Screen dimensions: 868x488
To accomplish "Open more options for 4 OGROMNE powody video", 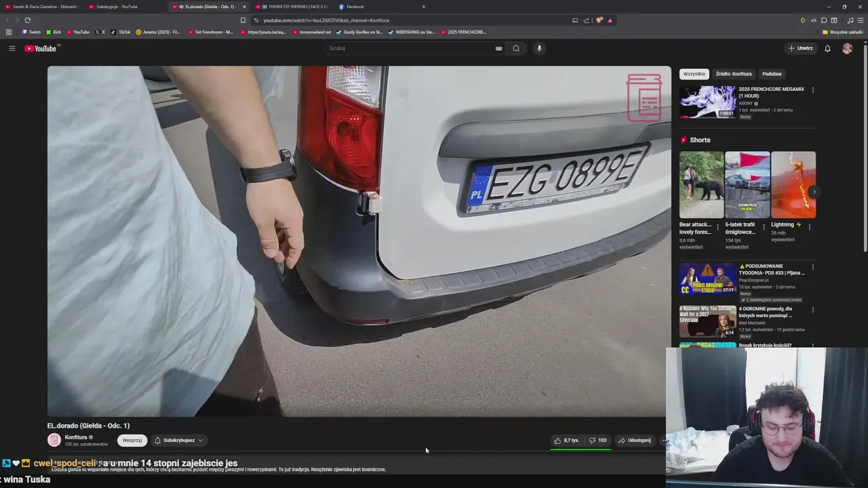I will (x=812, y=310).
